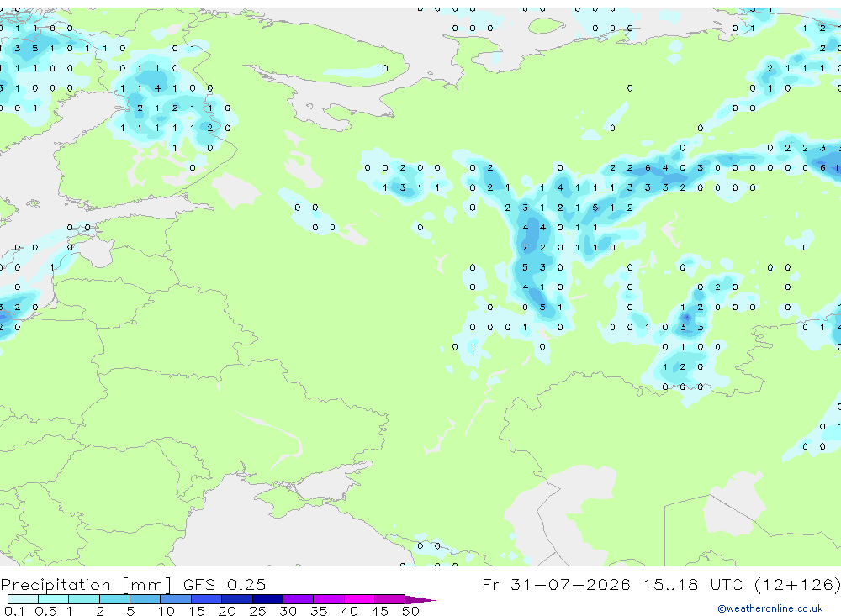Click the "(12+126)" forecast hour text
The image size is (841, 616).
[797, 585]
